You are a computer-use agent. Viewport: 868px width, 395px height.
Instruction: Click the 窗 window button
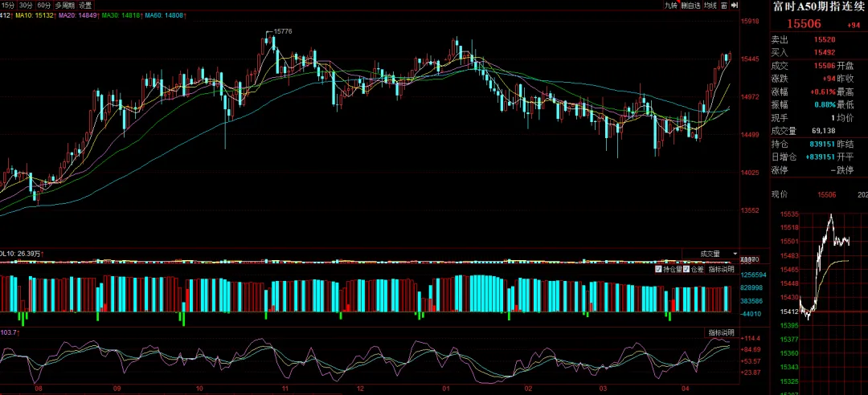click(724, 5)
